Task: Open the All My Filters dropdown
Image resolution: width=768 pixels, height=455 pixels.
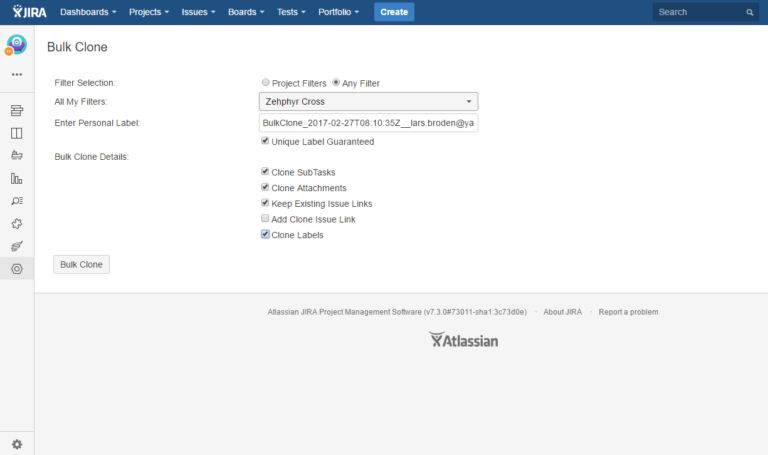Action: [368, 101]
